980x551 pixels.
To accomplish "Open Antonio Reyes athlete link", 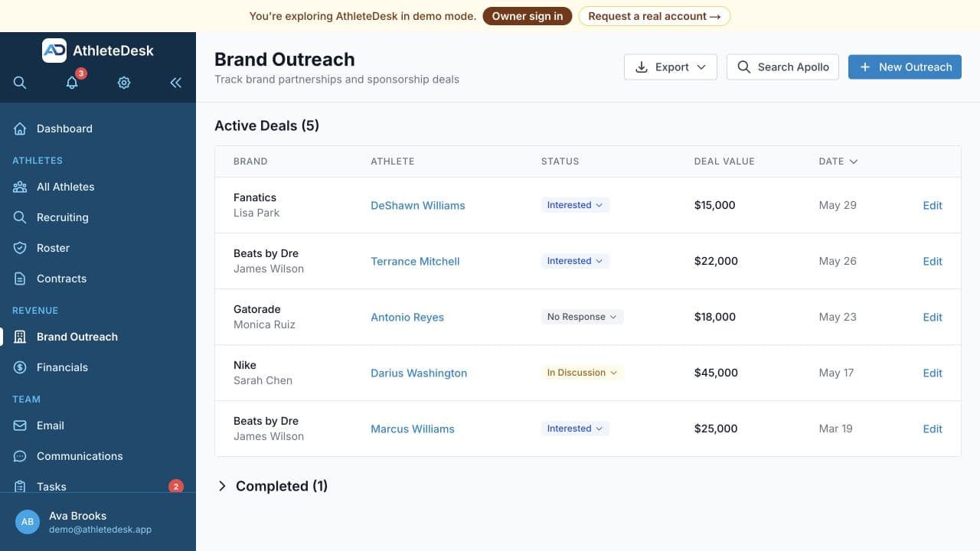I will (407, 317).
